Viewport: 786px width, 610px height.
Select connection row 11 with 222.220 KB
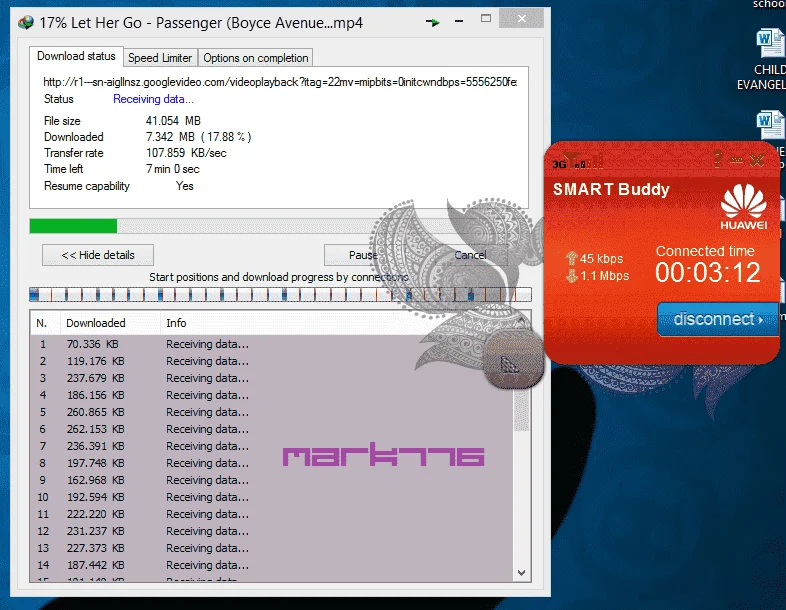[x=272, y=515]
